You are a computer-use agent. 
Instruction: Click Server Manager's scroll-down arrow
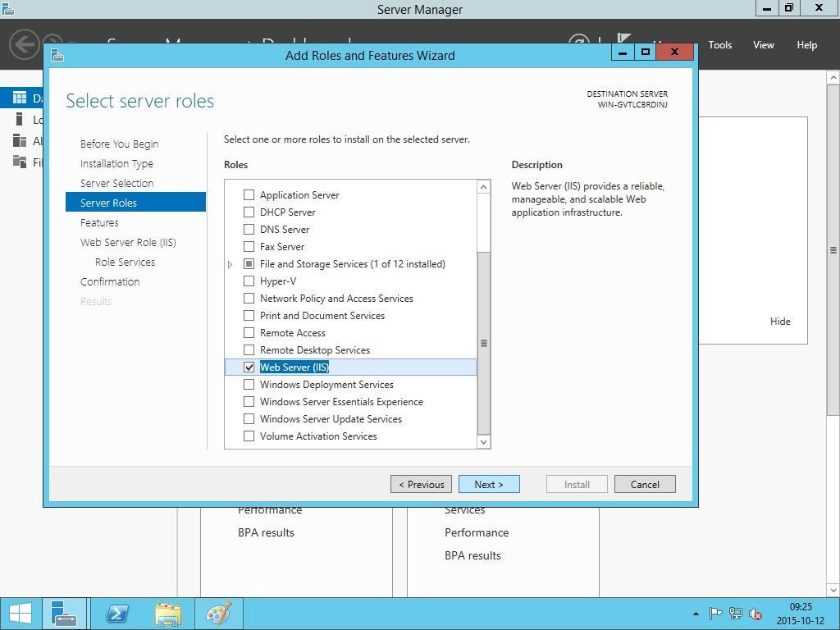coord(833,591)
